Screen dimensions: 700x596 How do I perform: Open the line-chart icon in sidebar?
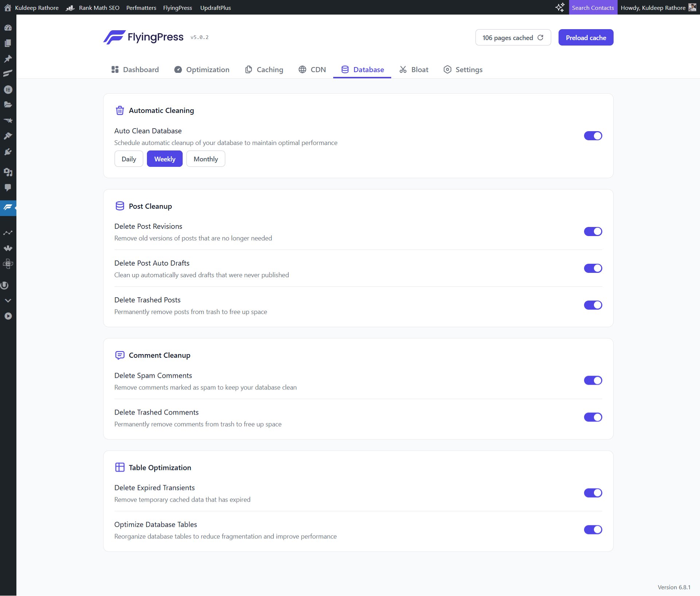click(x=8, y=232)
